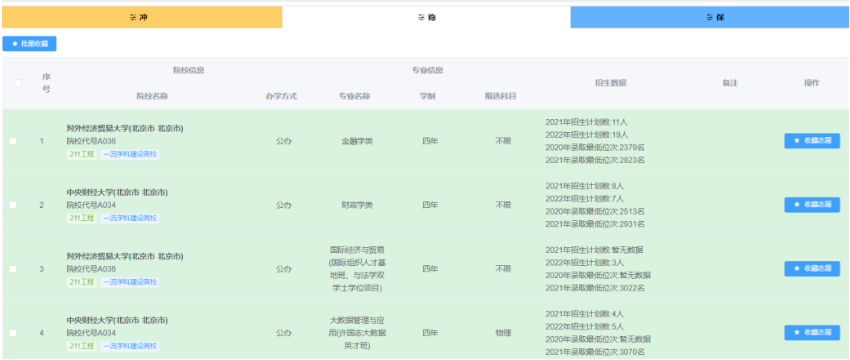The image size is (850, 360).
Task: Click 院校代号A034 in row 2
Action: pos(91,205)
